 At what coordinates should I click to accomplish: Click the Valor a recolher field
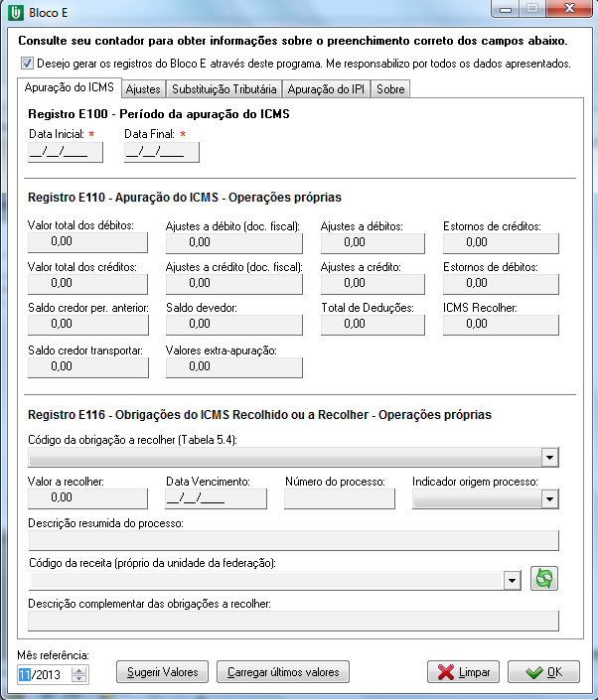point(88,497)
